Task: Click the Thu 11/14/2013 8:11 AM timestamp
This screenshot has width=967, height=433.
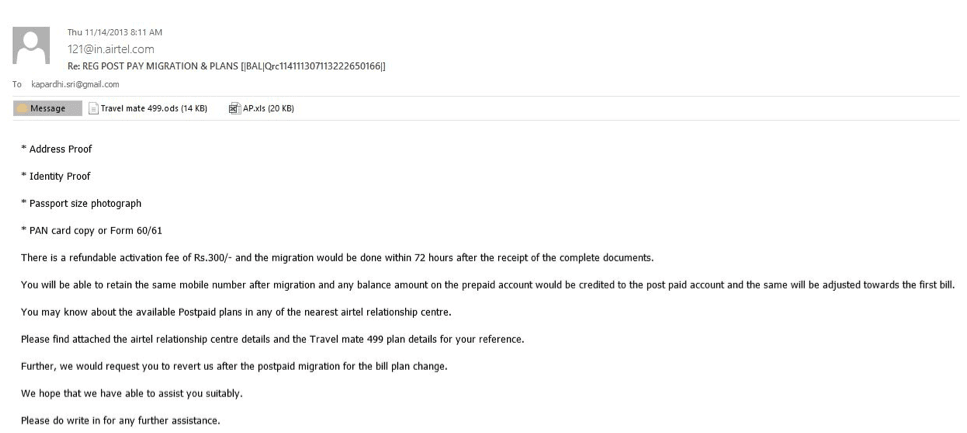Action: click(115, 32)
